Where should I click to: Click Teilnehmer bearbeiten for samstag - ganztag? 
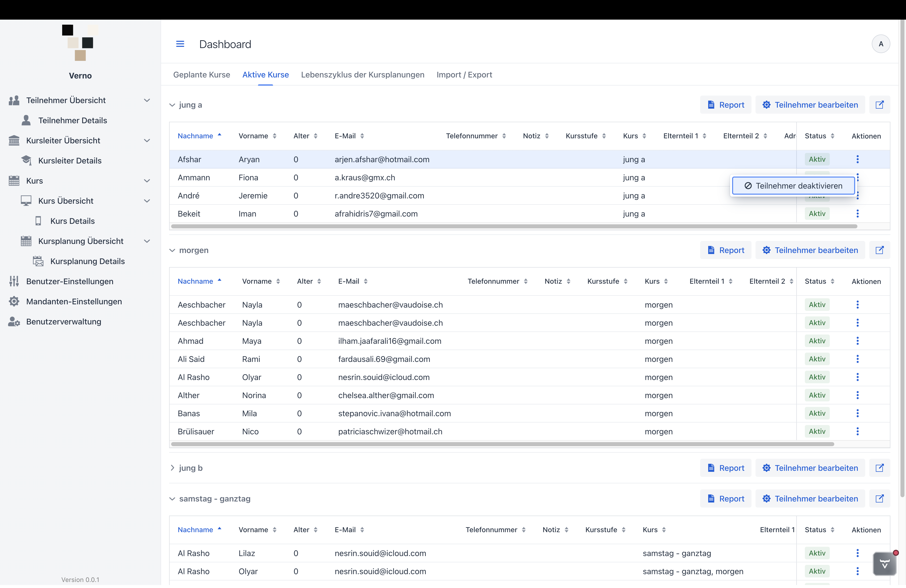pos(810,499)
